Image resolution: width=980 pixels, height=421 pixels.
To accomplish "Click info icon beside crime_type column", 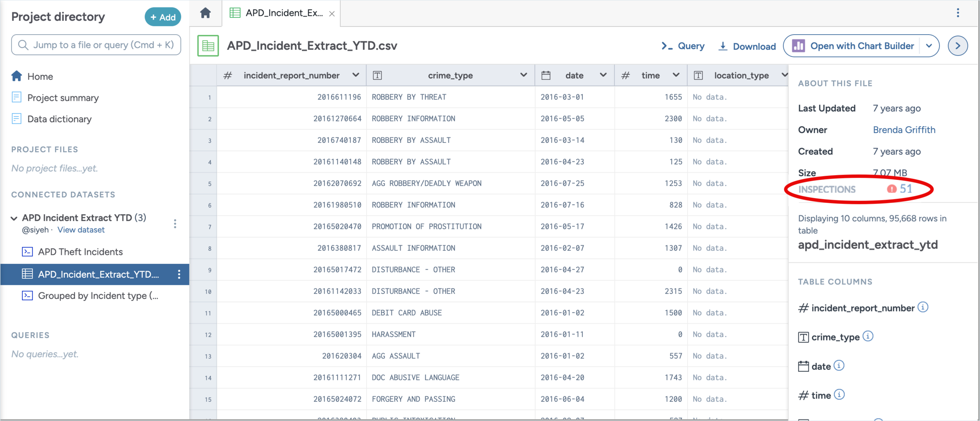I will pos(868,336).
